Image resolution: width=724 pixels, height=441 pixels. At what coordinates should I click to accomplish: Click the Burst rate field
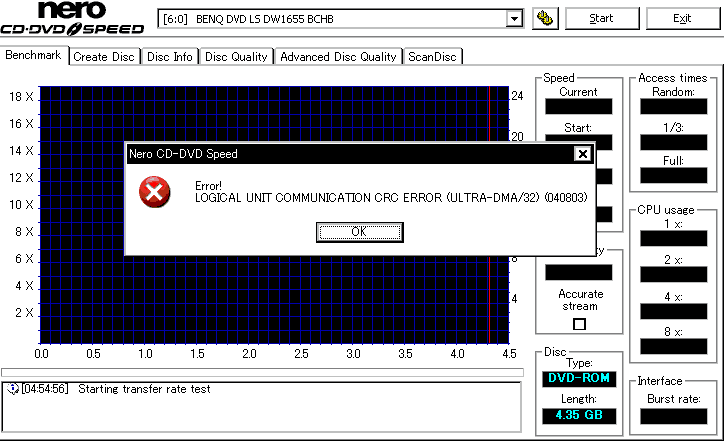674,417
